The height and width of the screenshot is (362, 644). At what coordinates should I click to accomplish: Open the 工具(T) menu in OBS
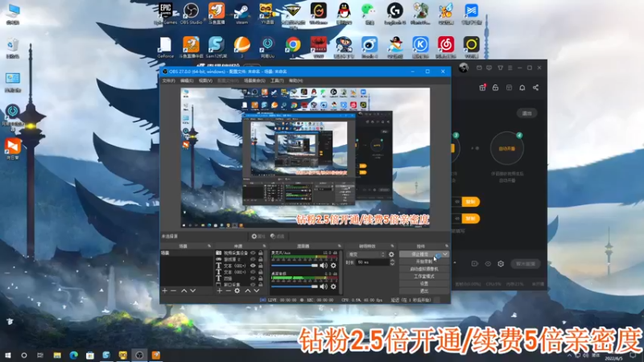click(x=277, y=81)
